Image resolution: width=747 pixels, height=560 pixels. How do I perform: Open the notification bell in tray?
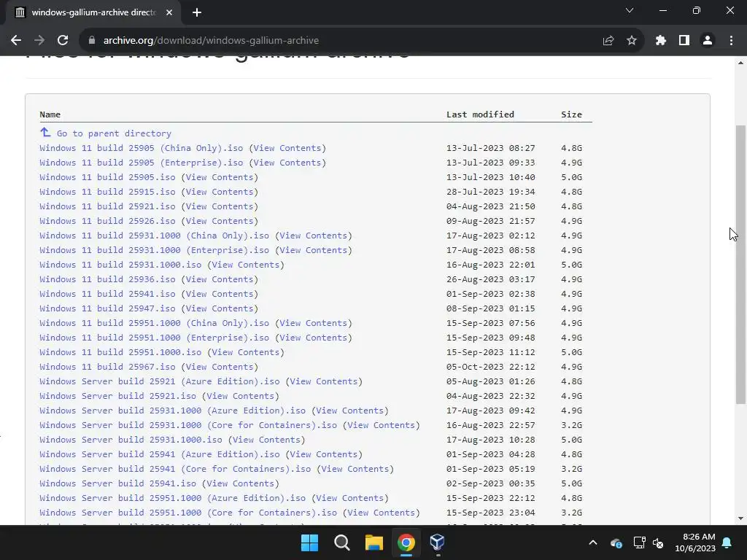[x=727, y=542]
